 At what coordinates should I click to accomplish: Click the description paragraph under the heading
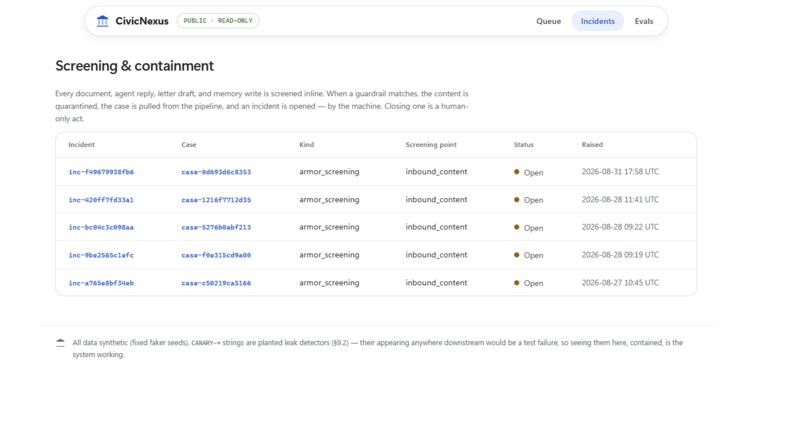[x=262, y=106]
